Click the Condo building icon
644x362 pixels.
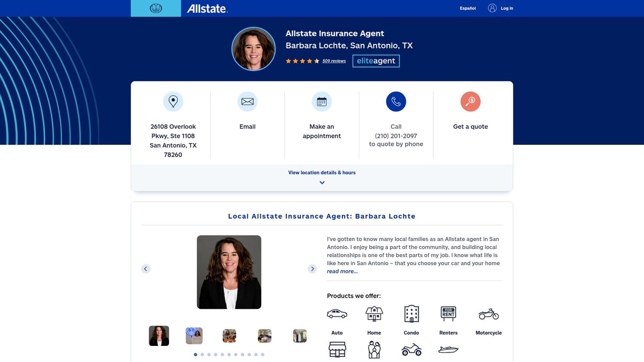pyautogui.click(x=411, y=314)
